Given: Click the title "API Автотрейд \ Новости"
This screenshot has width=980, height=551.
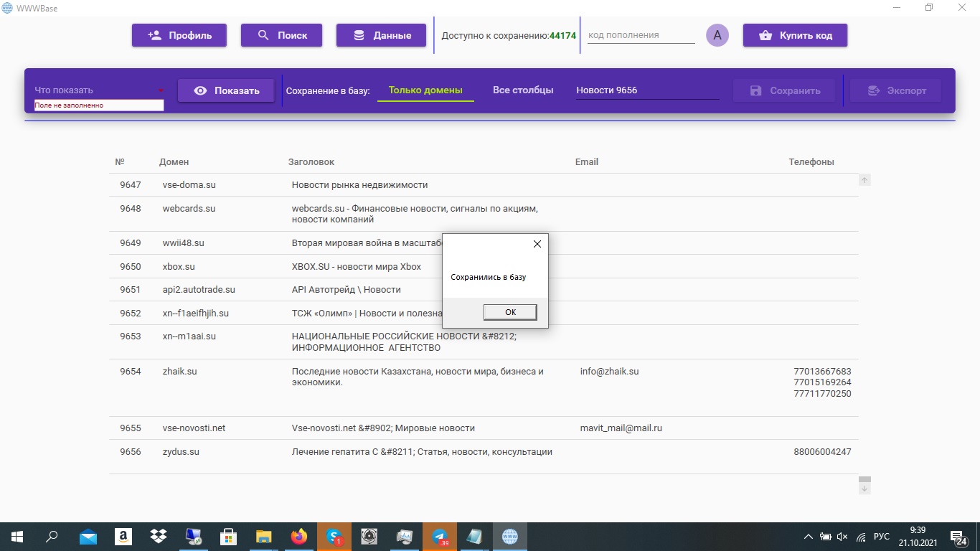Looking at the screenshot, I should [347, 290].
